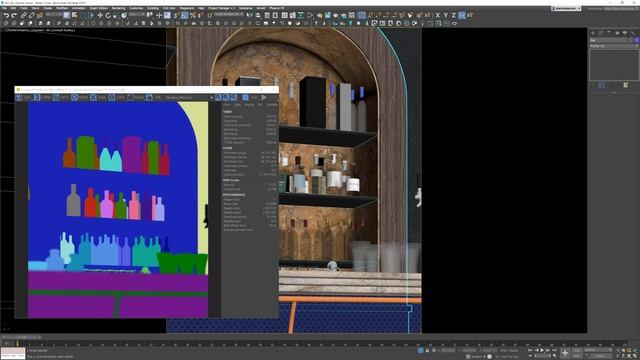Open the selection filter dropdown
Screen dimensions: 640x360
54,15
